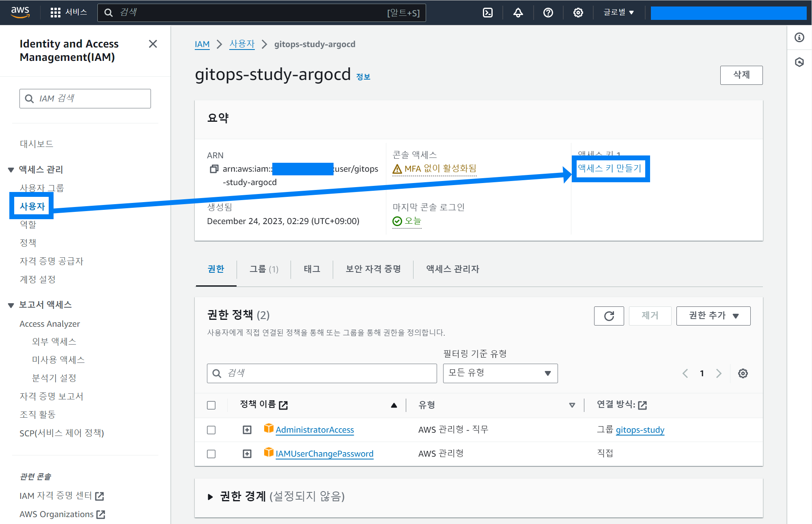The height and width of the screenshot is (524, 812).
Task: Check the AdministratorAccess policy checkbox
Action: point(211,430)
